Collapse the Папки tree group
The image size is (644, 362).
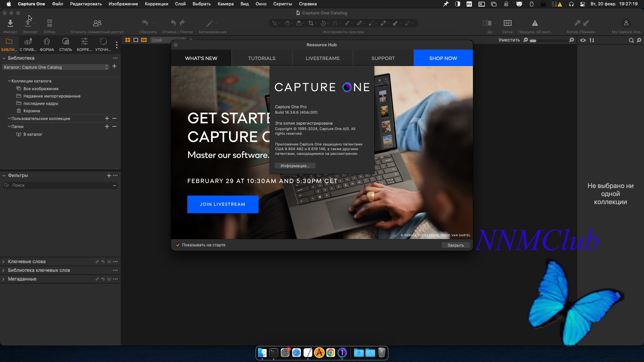pos(9,127)
